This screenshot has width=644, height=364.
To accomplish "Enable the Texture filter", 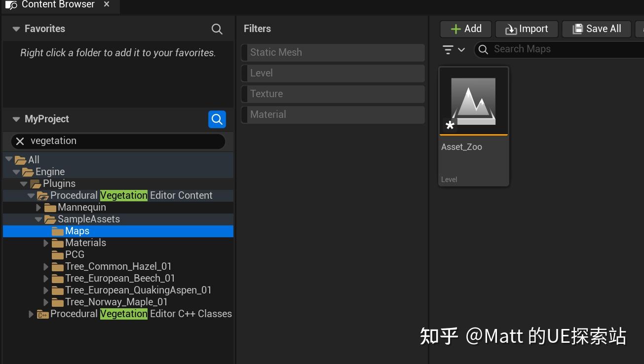I will (x=333, y=94).
